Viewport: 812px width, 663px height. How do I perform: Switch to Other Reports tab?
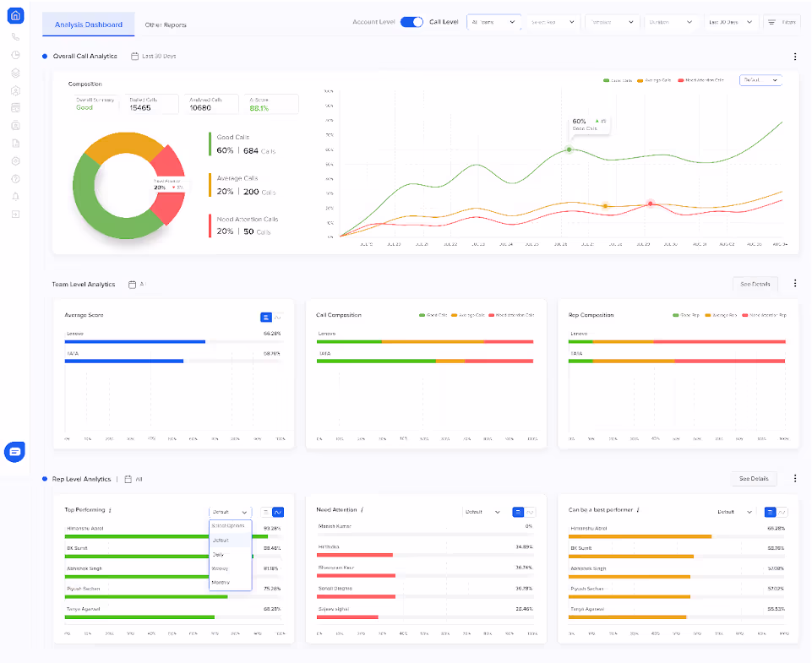tap(166, 24)
